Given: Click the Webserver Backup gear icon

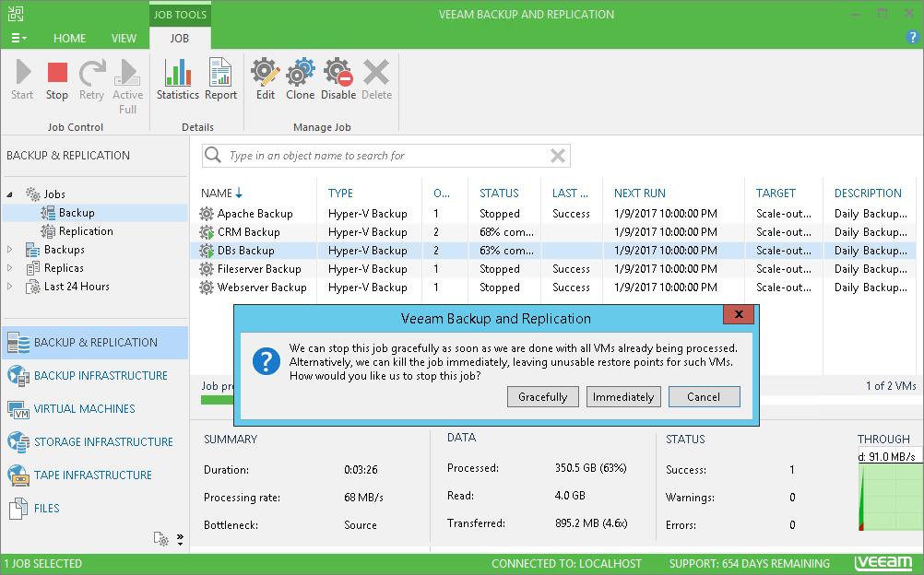Looking at the screenshot, I should 207,287.
